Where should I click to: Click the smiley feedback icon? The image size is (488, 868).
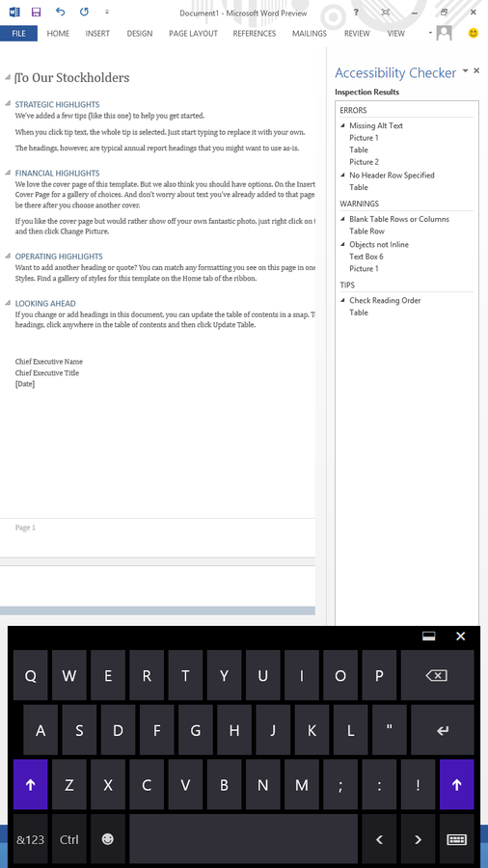click(x=474, y=33)
